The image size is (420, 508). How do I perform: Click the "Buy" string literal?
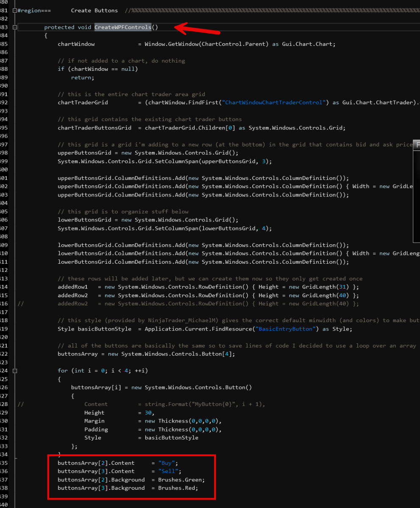pyautogui.click(x=166, y=463)
